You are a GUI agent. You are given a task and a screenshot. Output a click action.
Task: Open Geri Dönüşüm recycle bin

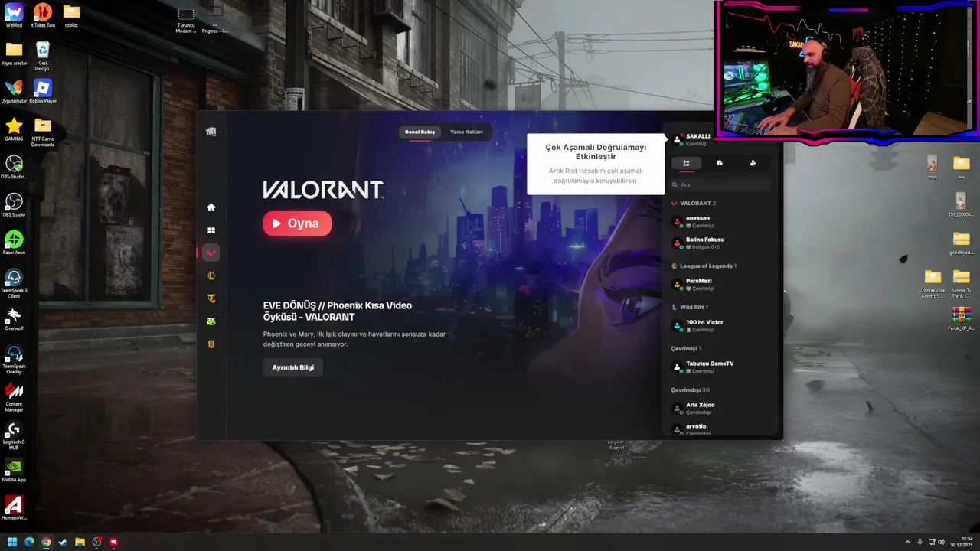tap(43, 55)
